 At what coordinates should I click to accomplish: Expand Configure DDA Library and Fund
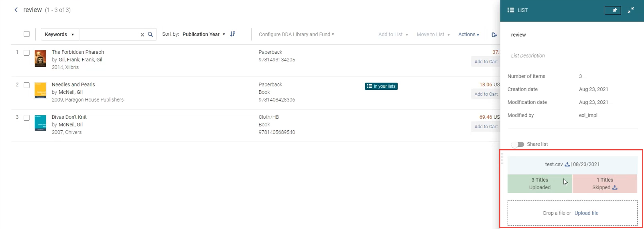pyautogui.click(x=296, y=34)
